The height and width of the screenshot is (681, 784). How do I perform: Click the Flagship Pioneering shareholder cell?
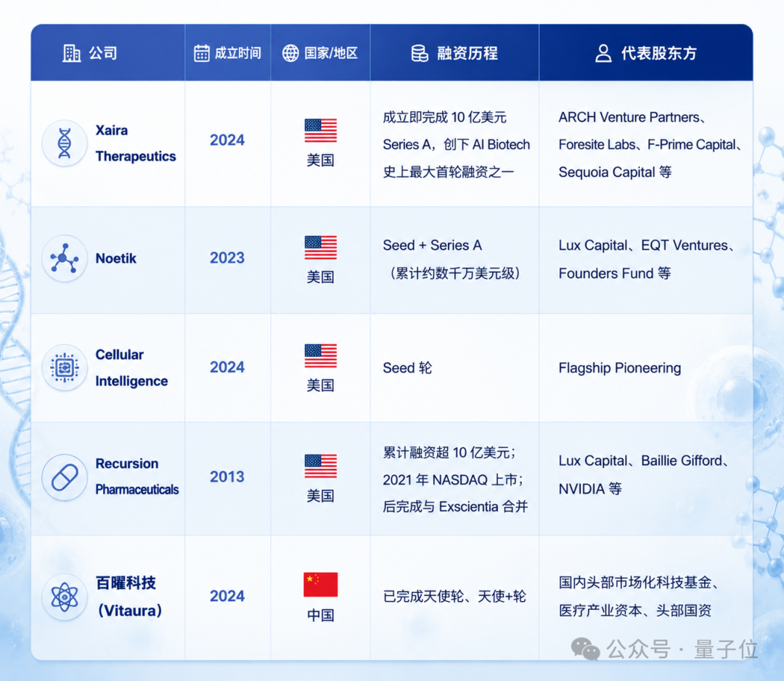(620, 368)
